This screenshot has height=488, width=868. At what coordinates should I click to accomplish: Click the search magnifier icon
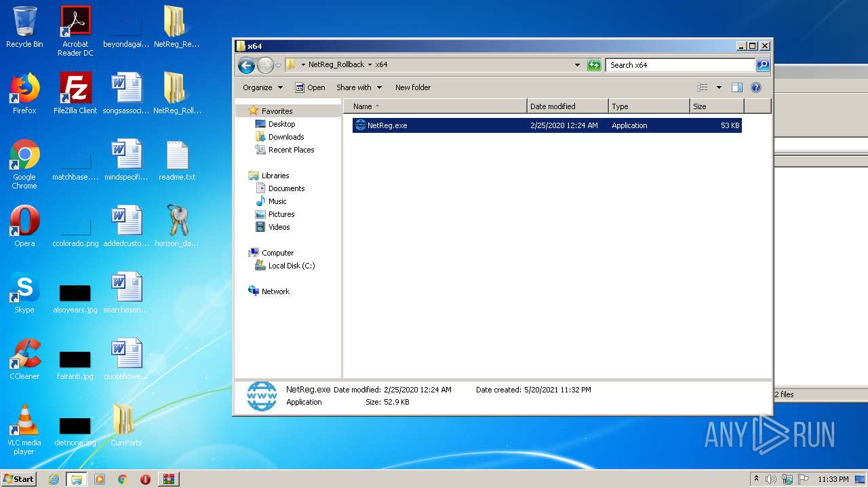pyautogui.click(x=763, y=65)
